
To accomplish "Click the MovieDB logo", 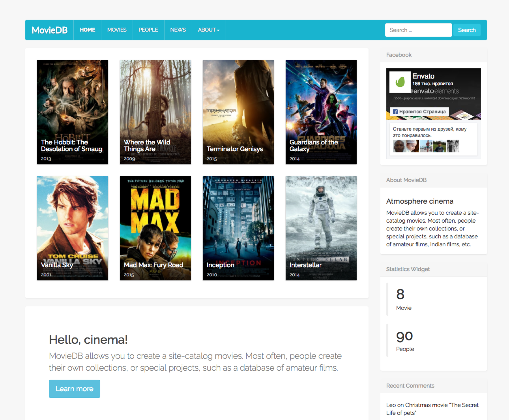I will pyautogui.click(x=50, y=30).
